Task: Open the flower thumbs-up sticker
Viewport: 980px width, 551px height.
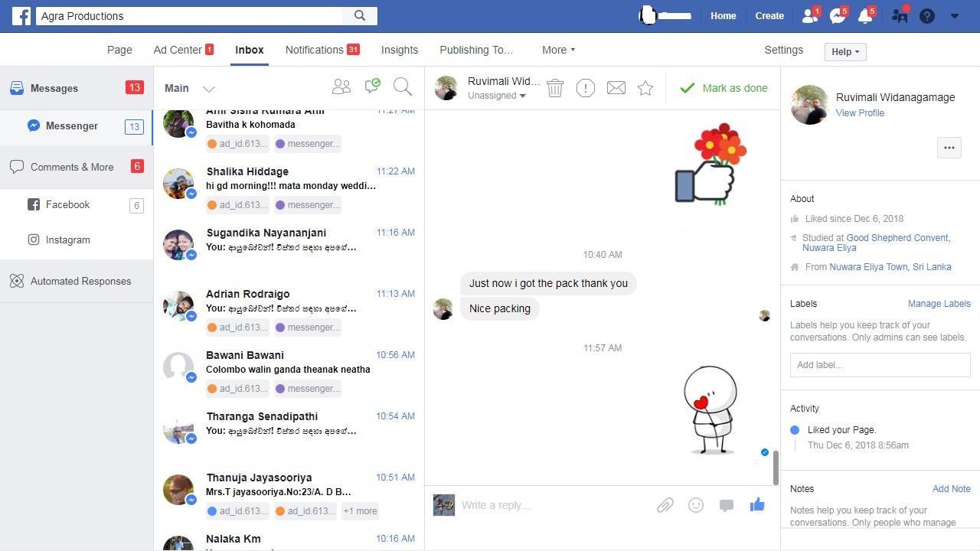Action: click(x=710, y=164)
